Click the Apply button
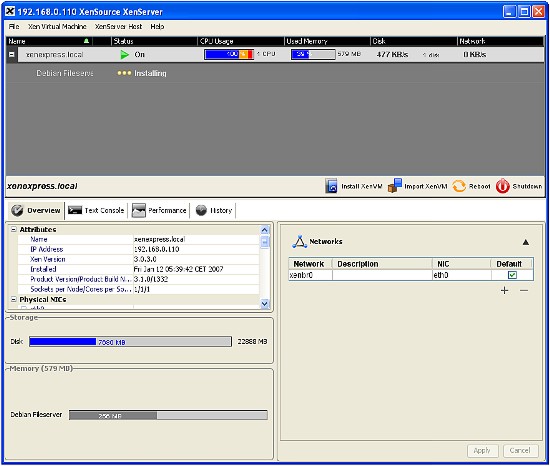Screen dimensions: 550x466 pos(482,451)
